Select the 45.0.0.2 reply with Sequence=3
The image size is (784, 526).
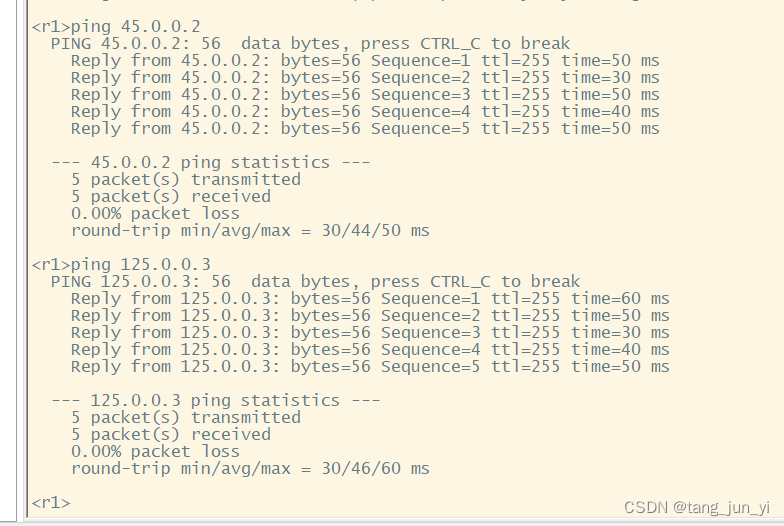pyautogui.click(x=365, y=94)
